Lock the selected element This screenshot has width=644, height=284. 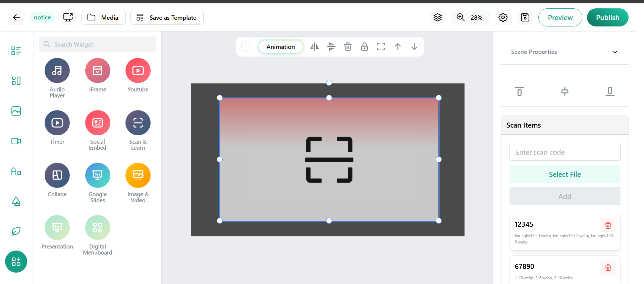tap(364, 47)
